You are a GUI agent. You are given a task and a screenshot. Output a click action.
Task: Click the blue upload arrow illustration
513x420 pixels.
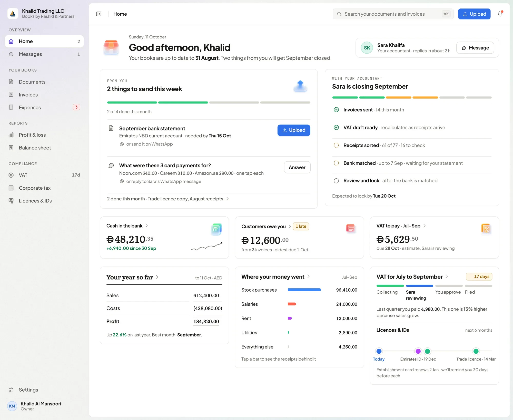(x=300, y=86)
